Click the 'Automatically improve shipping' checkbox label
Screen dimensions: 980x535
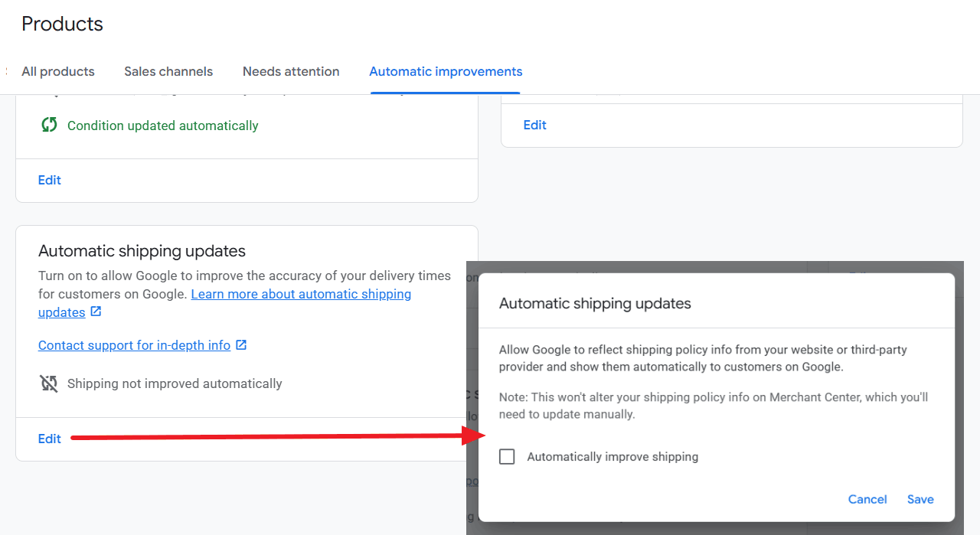[612, 457]
